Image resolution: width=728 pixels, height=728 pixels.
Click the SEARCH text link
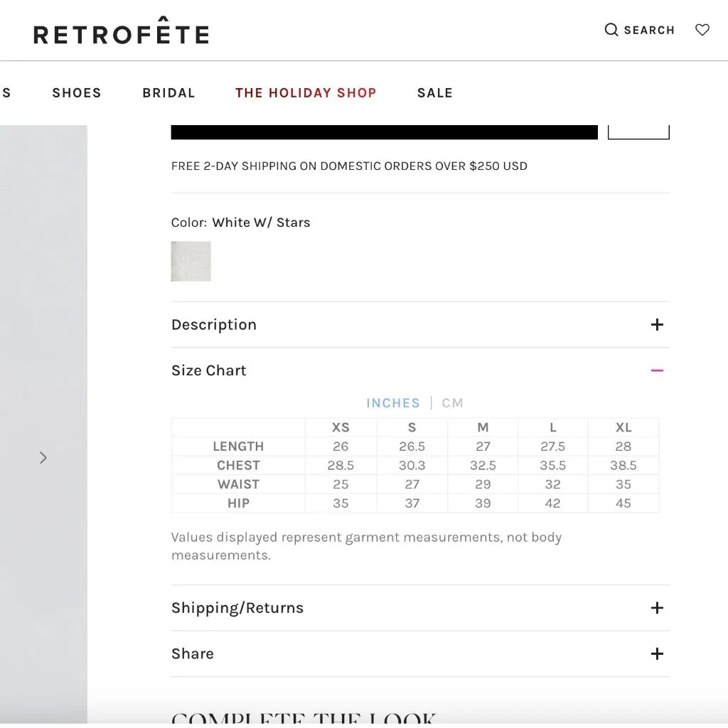pyautogui.click(x=649, y=30)
